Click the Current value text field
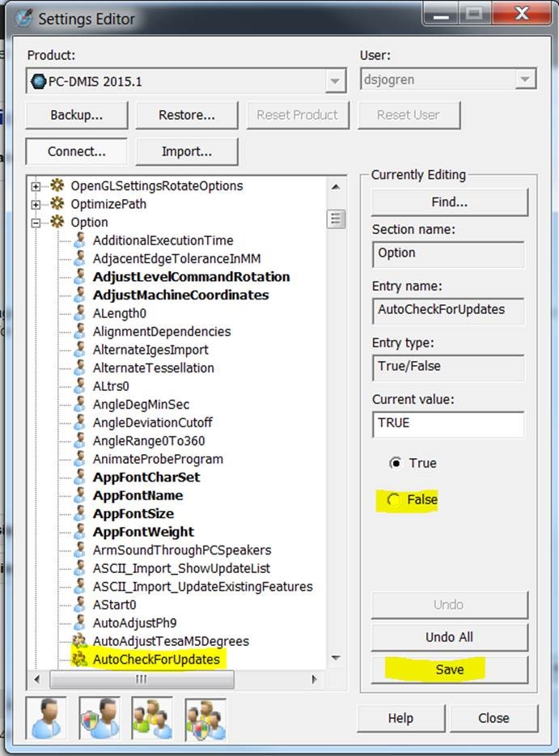 [x=448, y=424]
